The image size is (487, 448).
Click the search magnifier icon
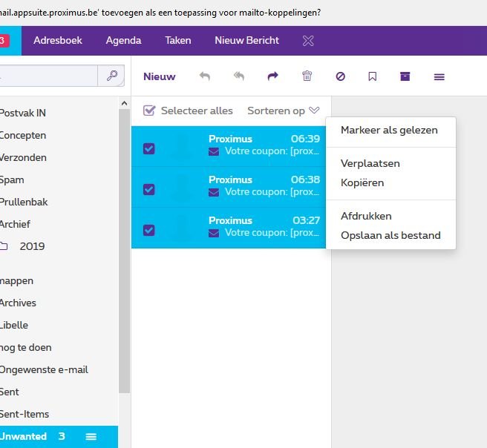(111, 76)
